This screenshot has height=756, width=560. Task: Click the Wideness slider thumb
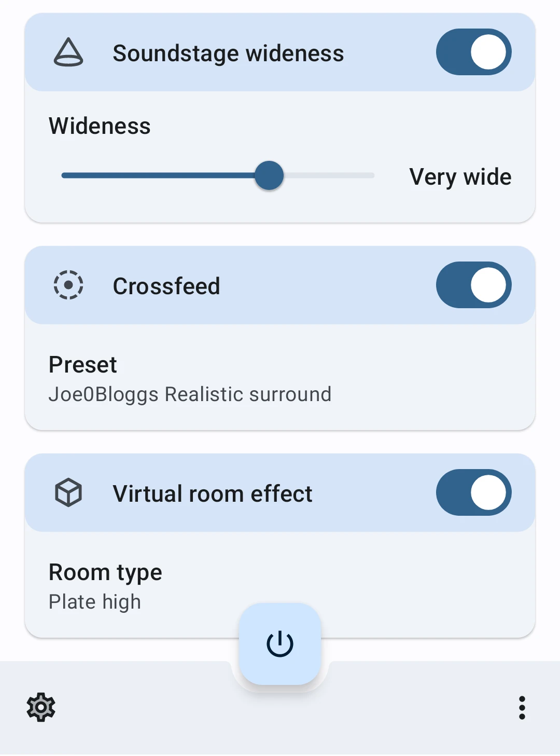(x=269, y=175)
